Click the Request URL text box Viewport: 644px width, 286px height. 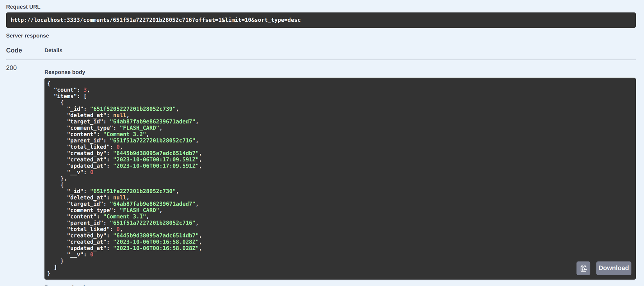(x=320, y=20)
